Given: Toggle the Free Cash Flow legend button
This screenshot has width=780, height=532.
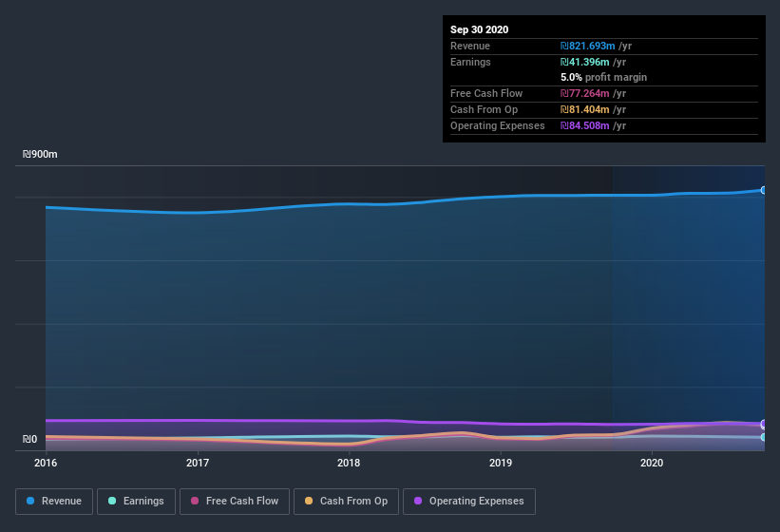Looking at the screenshot, I should 235,502.
